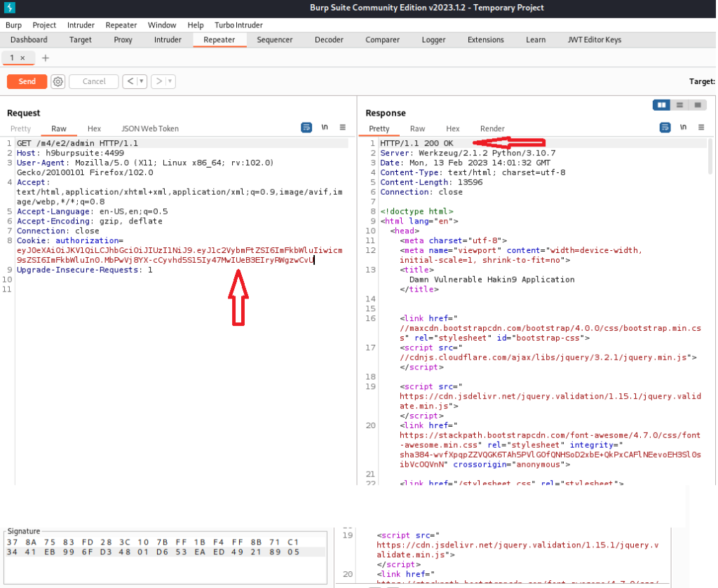
Task: Click the Date response header line
Action: pos(466,163)
